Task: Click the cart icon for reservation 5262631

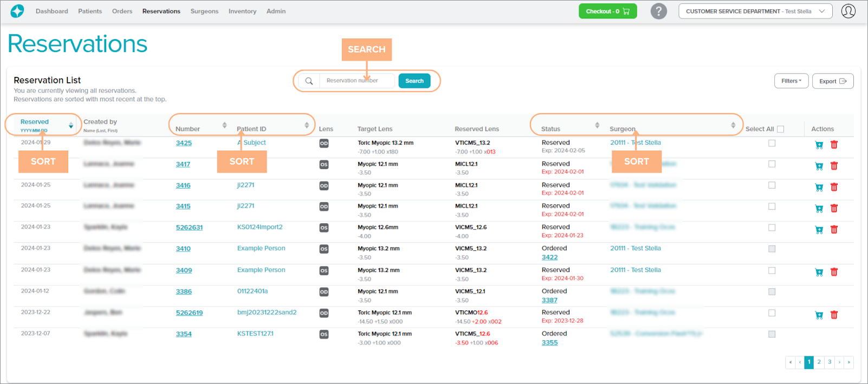Action: [819, 230]
